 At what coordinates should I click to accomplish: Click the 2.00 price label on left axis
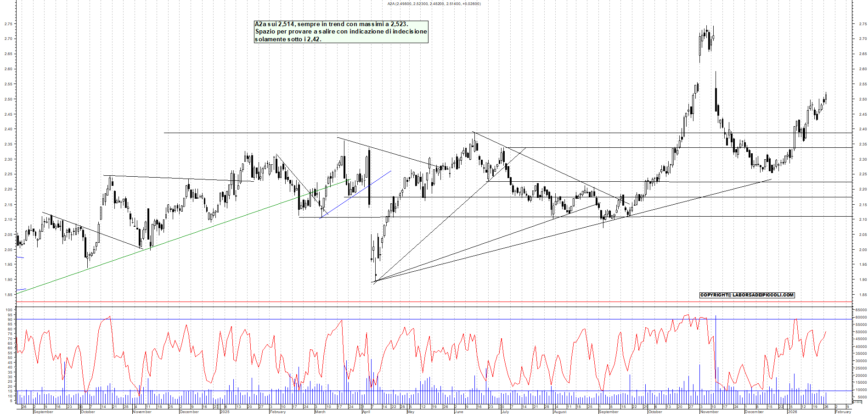point(8,250)
